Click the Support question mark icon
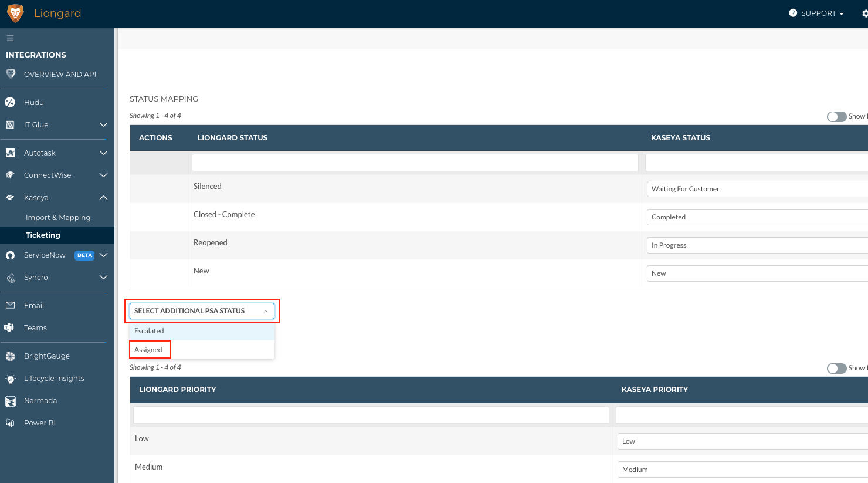Screen dimensions: 868x483 pos(793,13)
